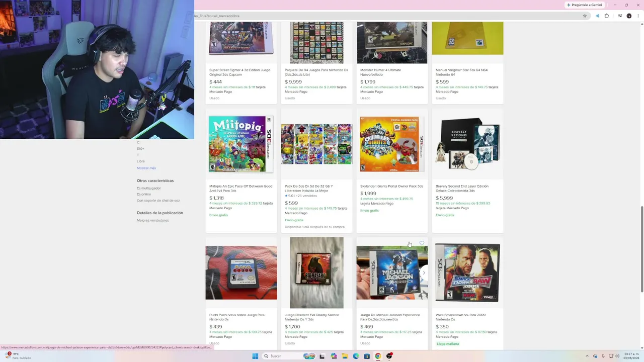Open the Chrome three-dot menu

click(x=638, y=16)
